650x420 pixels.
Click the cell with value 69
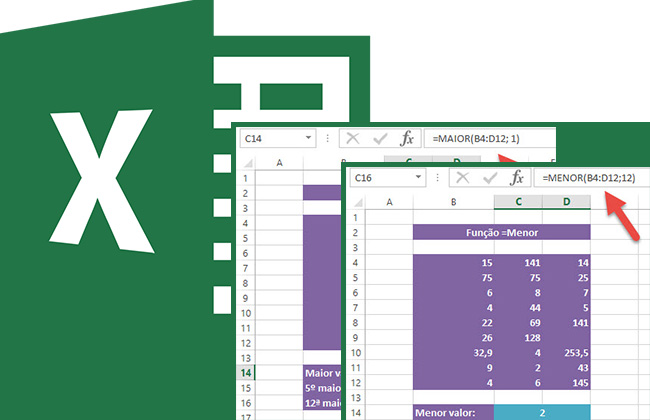coord(518,323)
